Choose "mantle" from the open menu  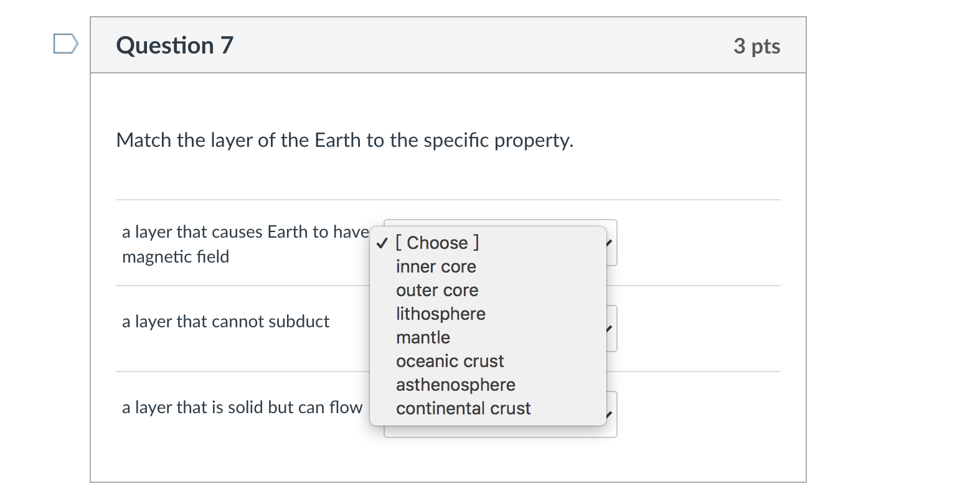[423, 337]
